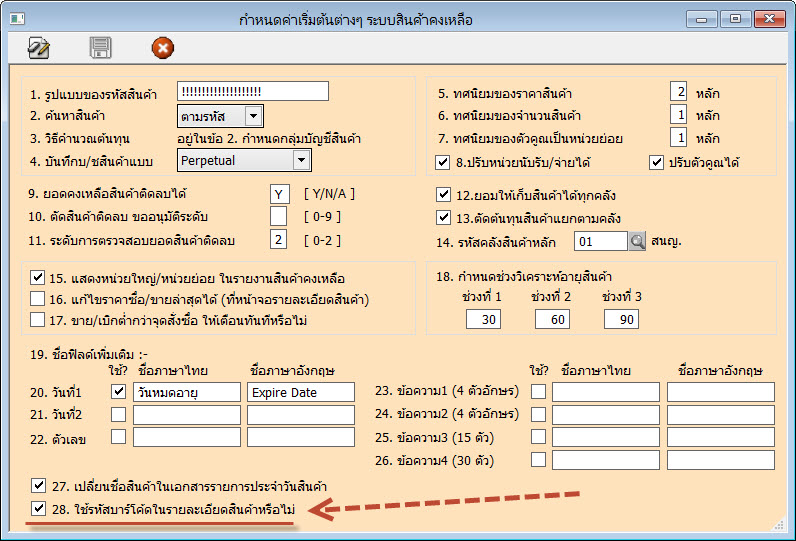The height and width of the screenshot is (541, 796).
Task: Enable the ใช้? checkbox for 21. วันที่2
Action: tap(118, 414)
